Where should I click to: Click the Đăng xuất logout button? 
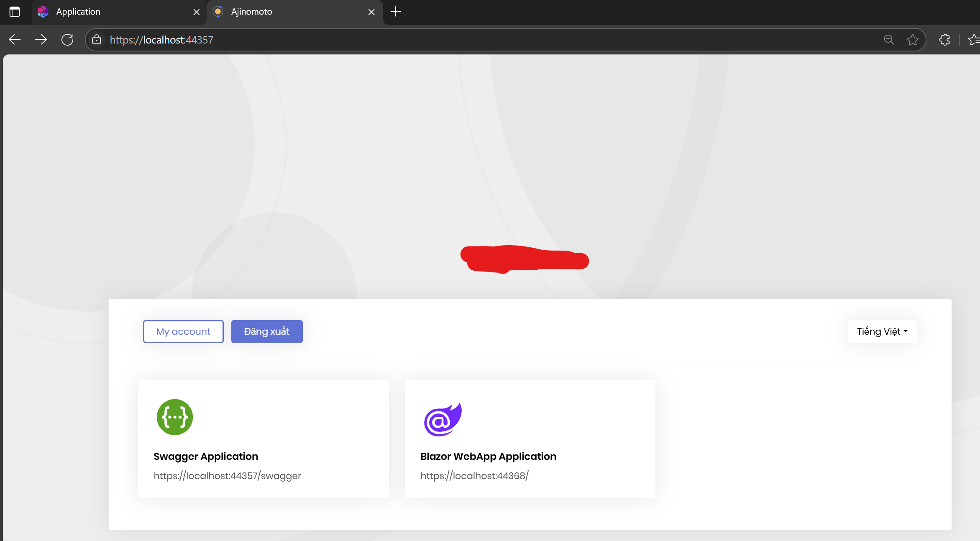tap(267, 331)
